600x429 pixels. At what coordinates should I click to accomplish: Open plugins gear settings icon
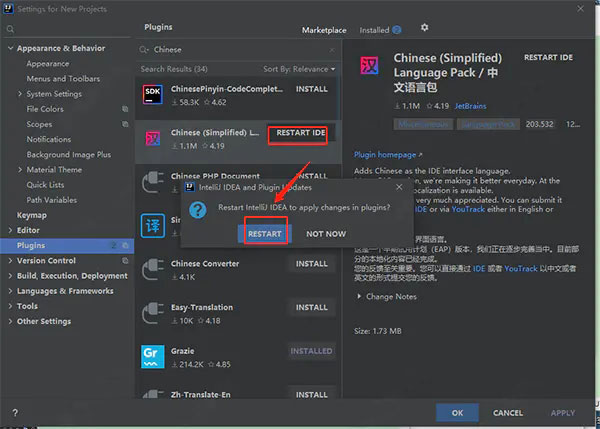424,28
